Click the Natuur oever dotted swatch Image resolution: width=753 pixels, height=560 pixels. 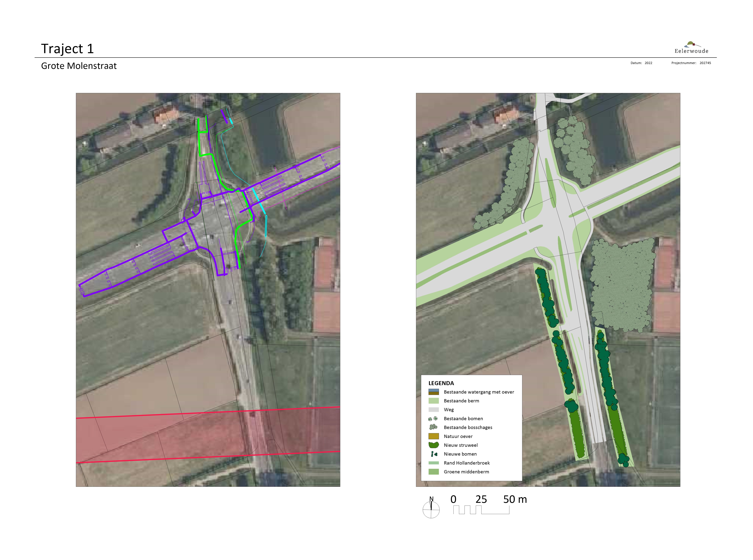[x=434, y=436]
